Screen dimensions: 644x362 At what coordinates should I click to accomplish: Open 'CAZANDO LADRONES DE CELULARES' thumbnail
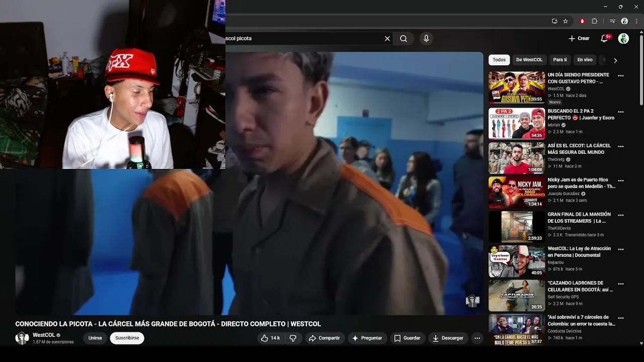coord(517,296)
